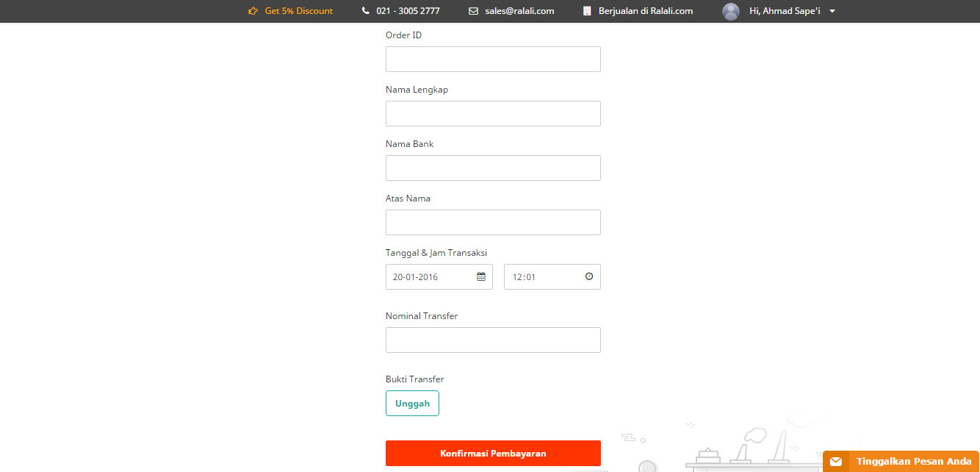Click the thumbs-up discount icon

click(x=253, y=11)
